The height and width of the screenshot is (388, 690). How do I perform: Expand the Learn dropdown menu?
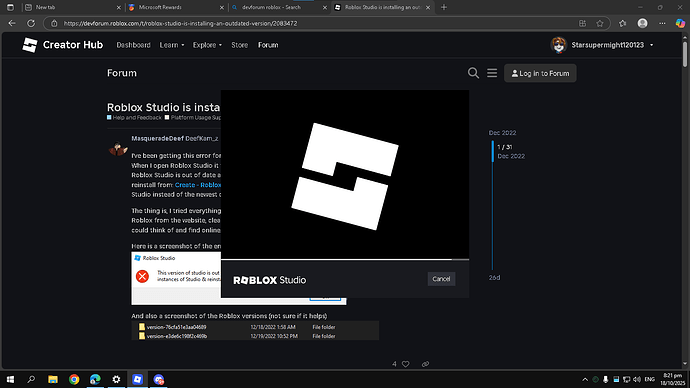click(172, 45)
